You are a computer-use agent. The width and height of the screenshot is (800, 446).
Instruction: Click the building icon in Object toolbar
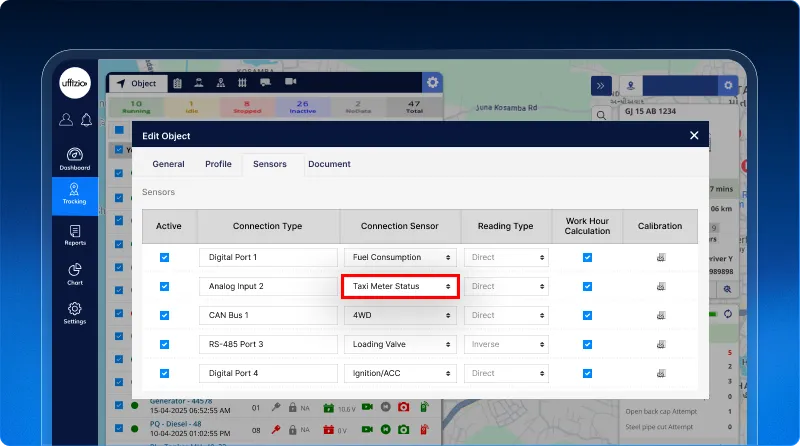tap(178, 83)
